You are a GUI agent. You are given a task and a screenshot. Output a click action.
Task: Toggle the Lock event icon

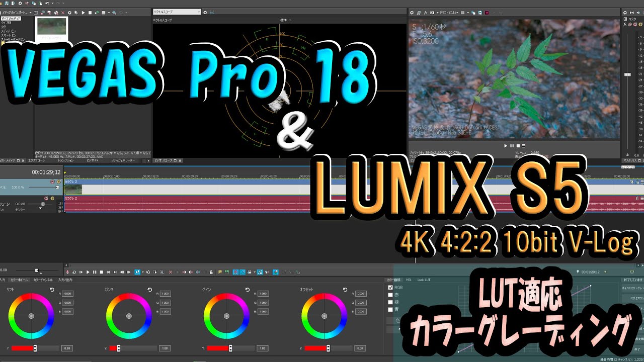click(211, 272)
